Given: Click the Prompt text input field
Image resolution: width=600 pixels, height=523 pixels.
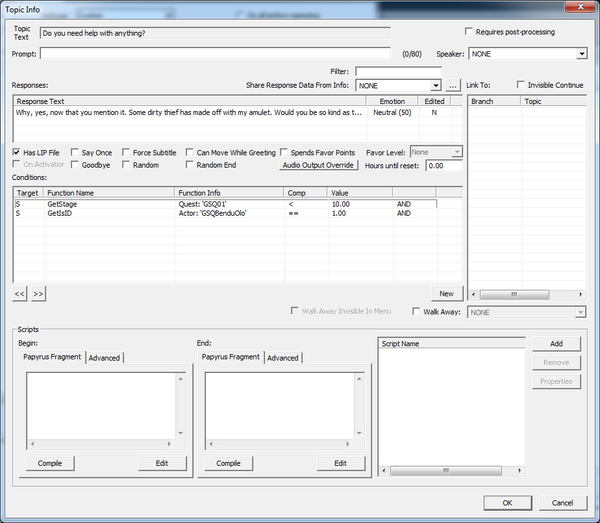Looking at the screenshot, I should 216,53.
